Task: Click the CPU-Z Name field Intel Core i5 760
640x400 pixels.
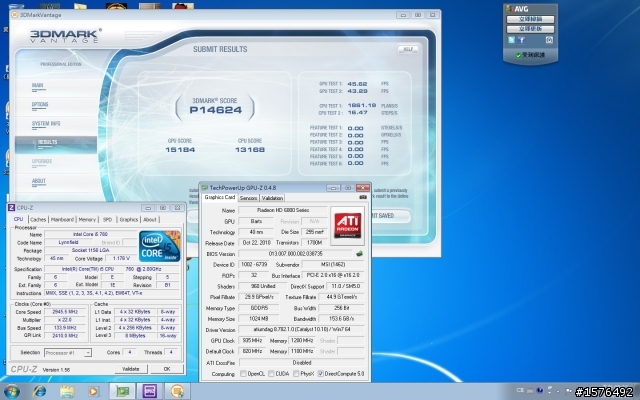Action: 90,234
